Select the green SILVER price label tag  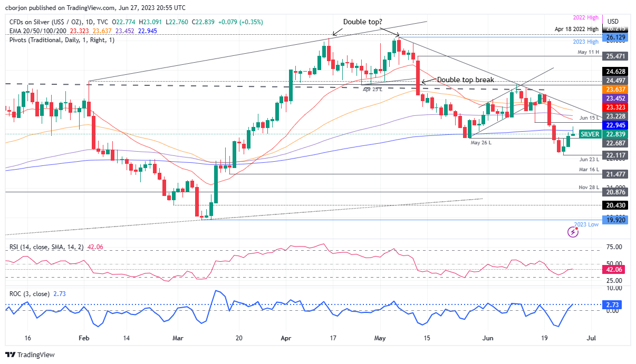(590, 134)
